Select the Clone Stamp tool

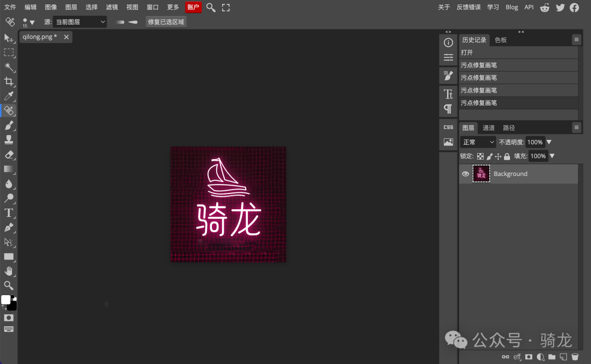click(9, 140)
